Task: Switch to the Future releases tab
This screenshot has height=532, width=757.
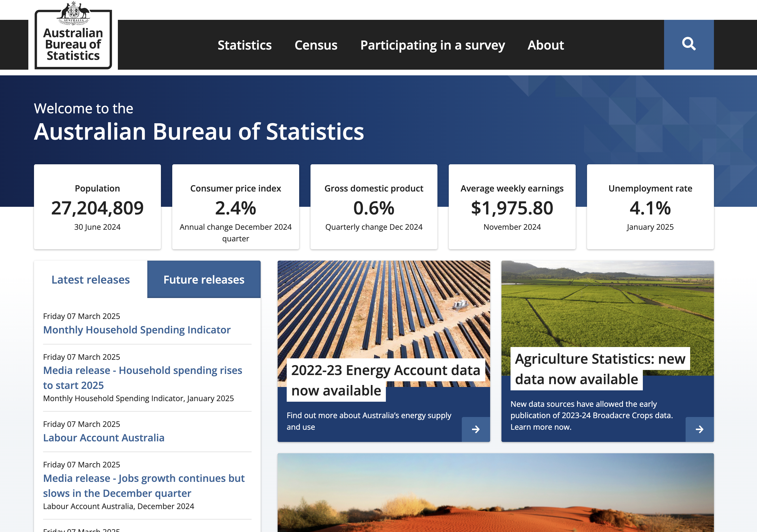Action: 204,280
